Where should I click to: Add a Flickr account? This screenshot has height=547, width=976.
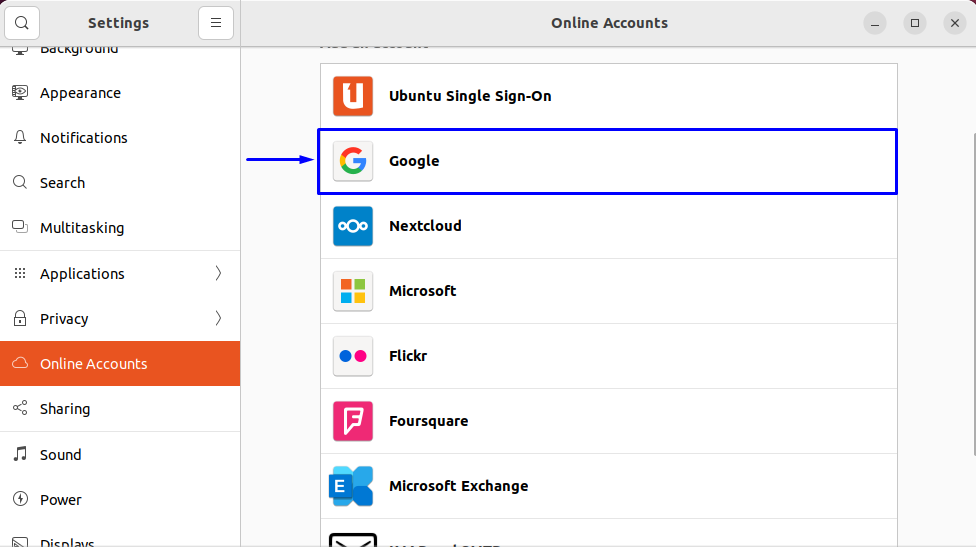pyautogui.click(x=609, y=356)
